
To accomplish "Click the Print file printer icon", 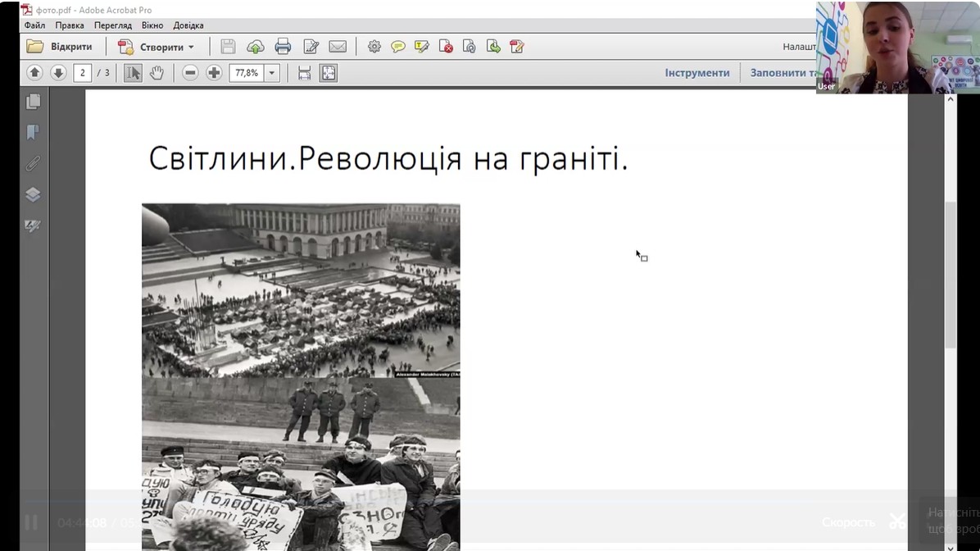I will [x=283, y=47].
